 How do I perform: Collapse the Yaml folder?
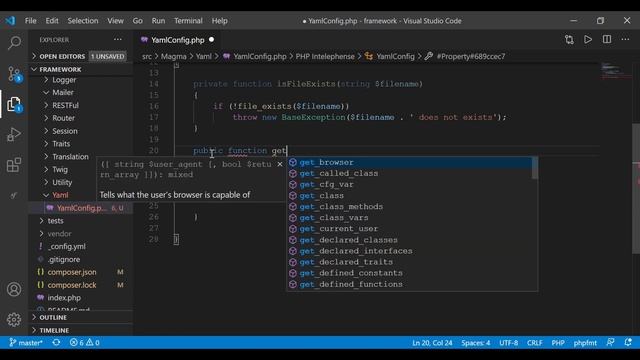60,195
